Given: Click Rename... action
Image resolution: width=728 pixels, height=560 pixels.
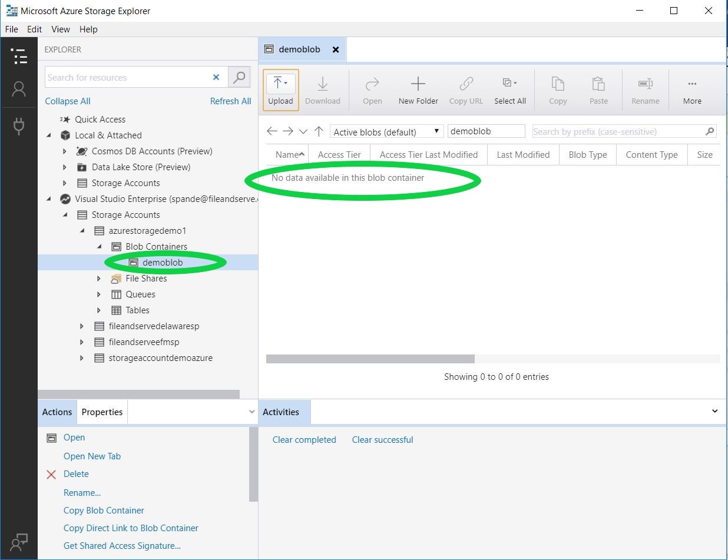Looking at the screenshot, I should tap(82, 493).
